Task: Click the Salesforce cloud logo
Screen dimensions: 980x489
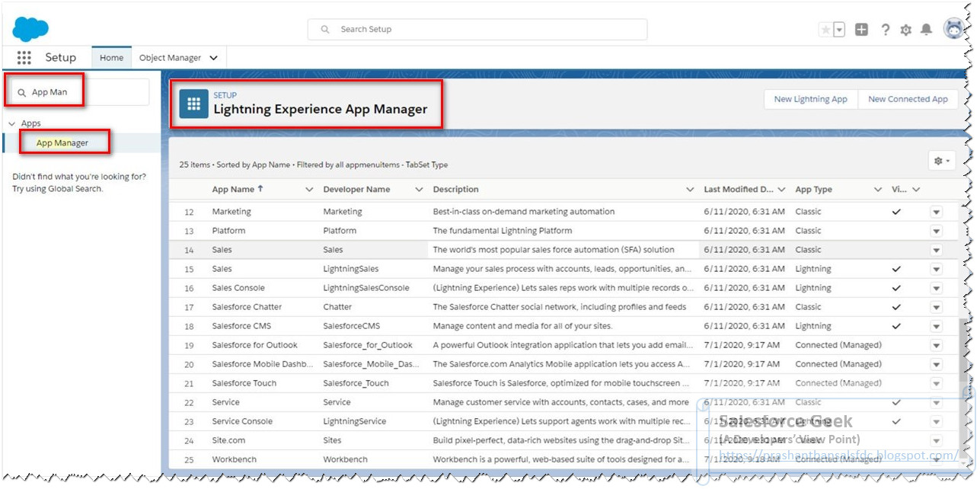Action: (30, 29)
